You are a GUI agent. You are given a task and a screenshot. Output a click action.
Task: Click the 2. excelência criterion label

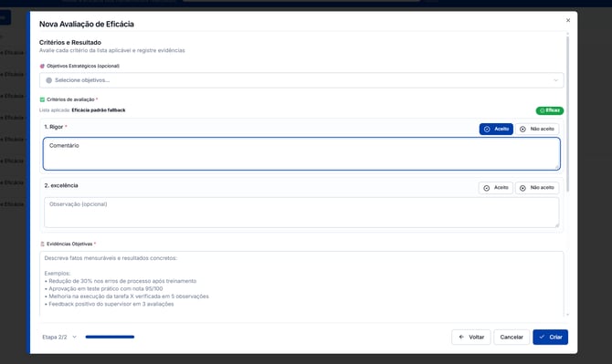pos(61,186)
